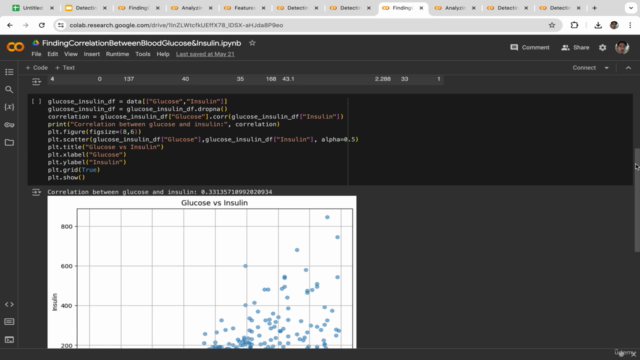Screen dimensions: 640x360
Task: Open the Insert menu
Action: tap(91, 54)
